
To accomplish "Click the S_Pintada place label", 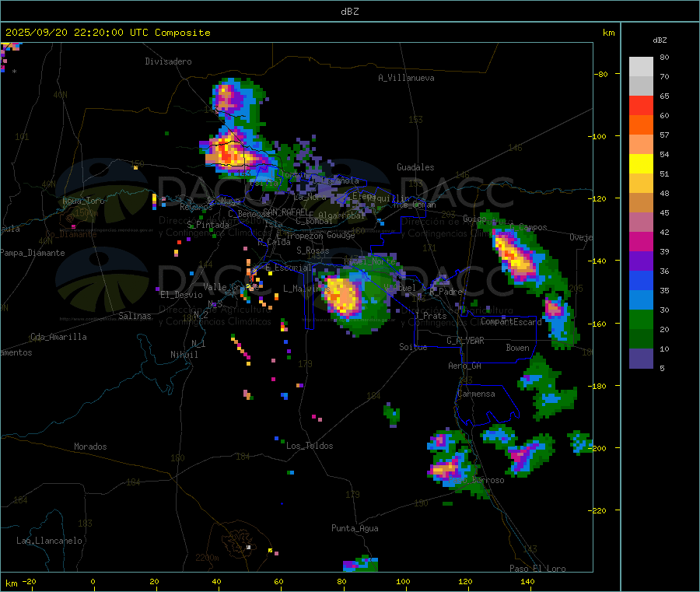I will click(x=208, y=225).
